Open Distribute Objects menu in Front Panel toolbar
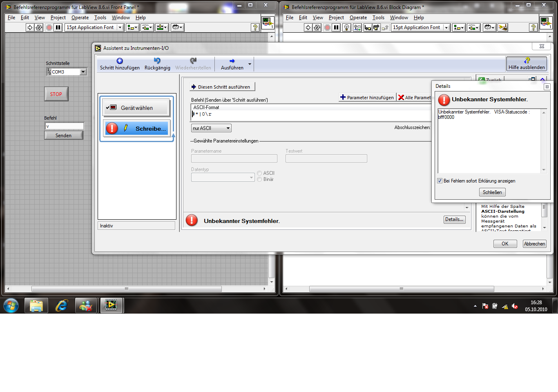558x392 pixels. (146, 27)
